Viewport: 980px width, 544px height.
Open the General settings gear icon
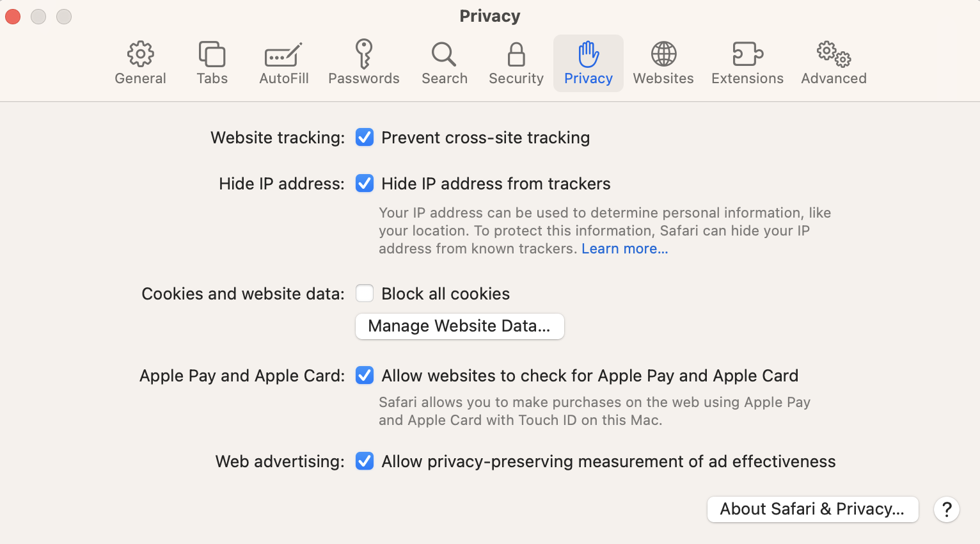click(140, 55)
